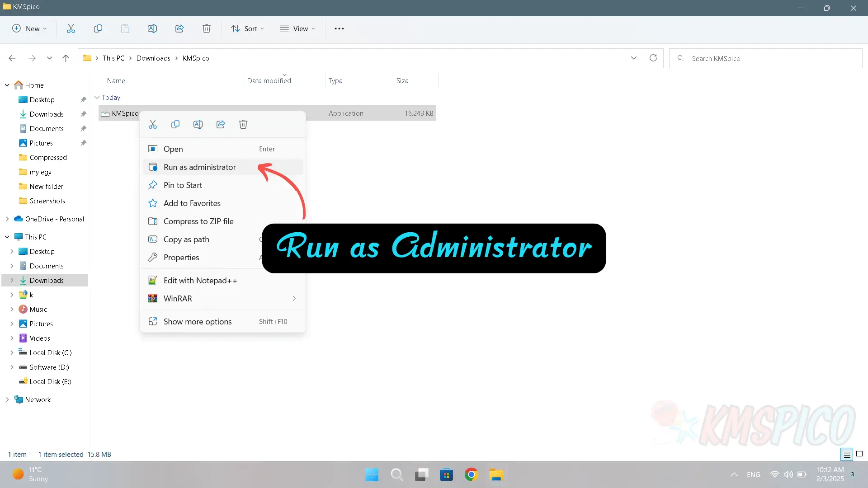
Task: Launch Google Chrome from the taskbar
Action: pos(471,474)
